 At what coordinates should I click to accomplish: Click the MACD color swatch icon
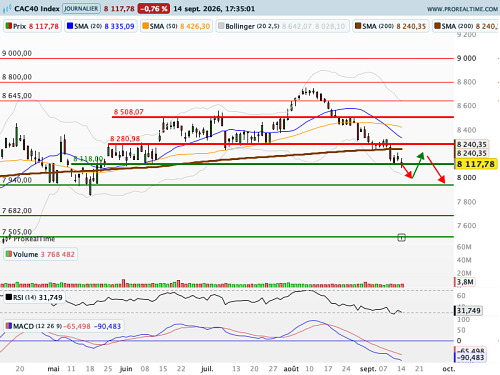9,326
